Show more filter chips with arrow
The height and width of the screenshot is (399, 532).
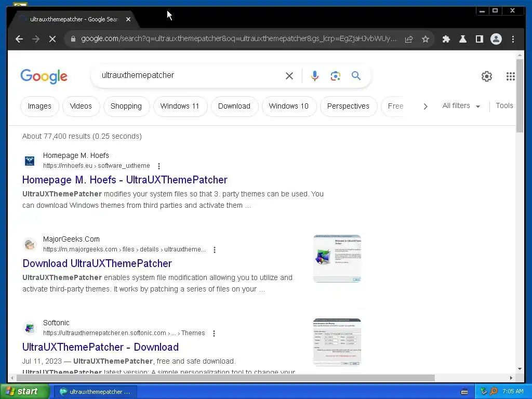425,107
